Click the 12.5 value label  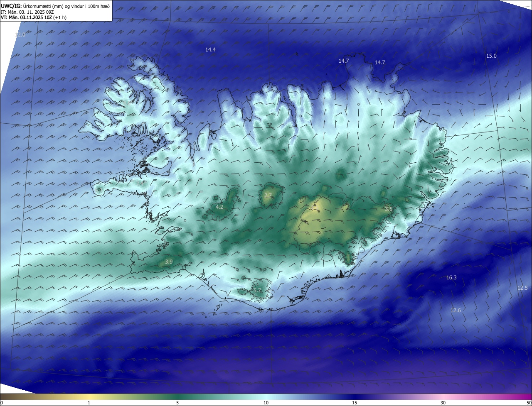point(522,288)
